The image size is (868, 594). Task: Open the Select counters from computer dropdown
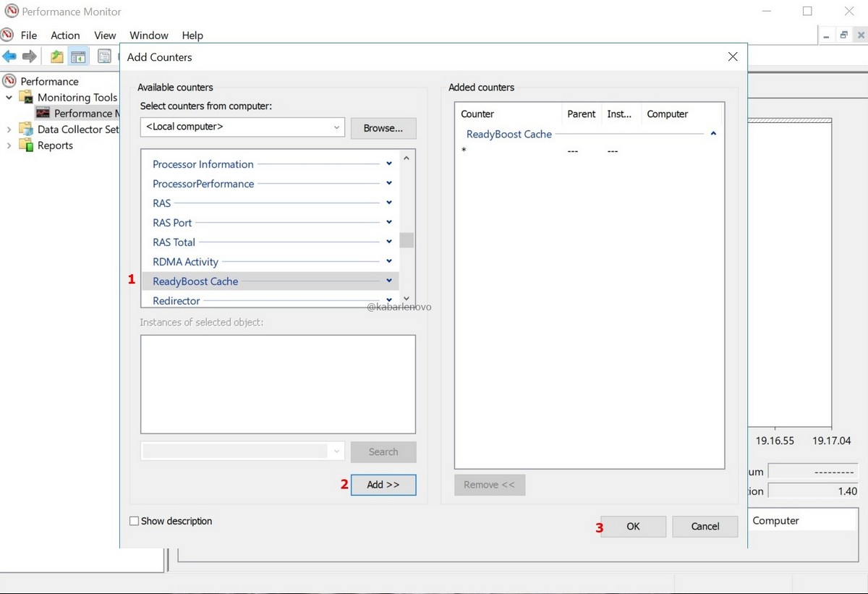[336, 127]
